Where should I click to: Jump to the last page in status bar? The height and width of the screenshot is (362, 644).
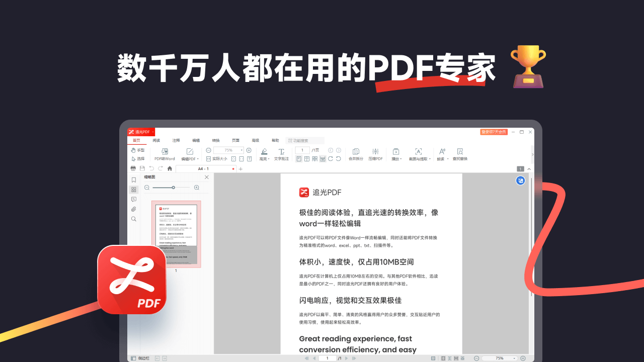(354, 358)
